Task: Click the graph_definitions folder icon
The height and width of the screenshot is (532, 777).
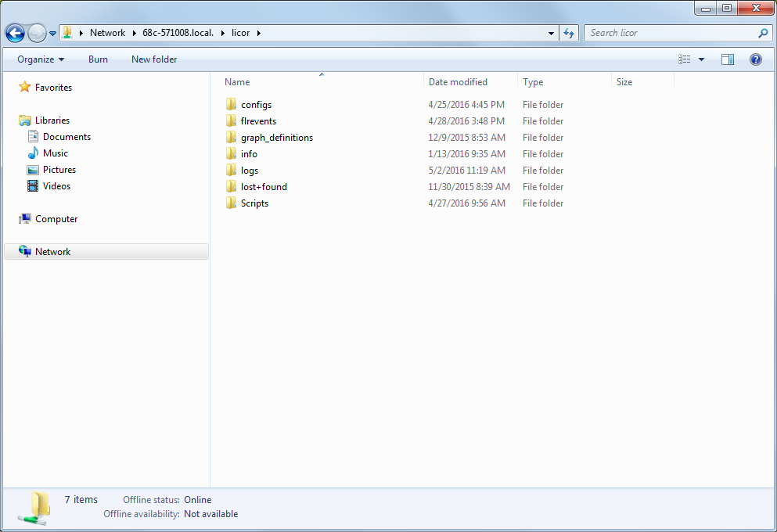Action: [231, 137]
